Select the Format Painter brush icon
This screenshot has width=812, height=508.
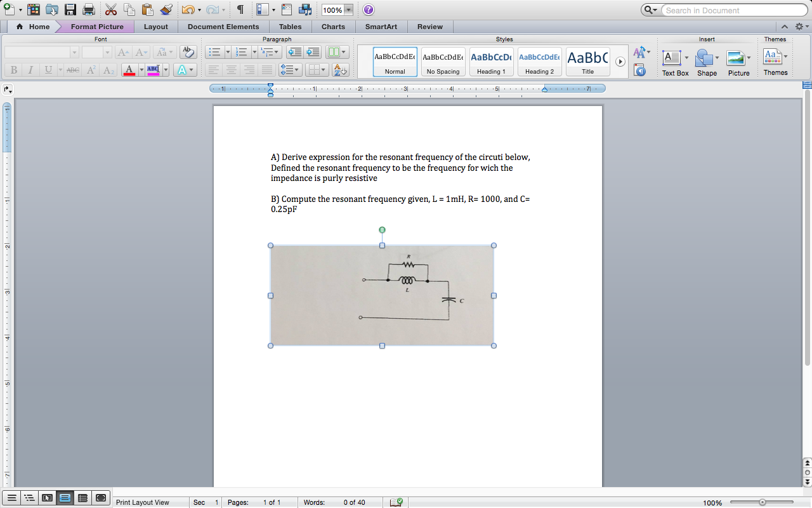tap(166, 10)
